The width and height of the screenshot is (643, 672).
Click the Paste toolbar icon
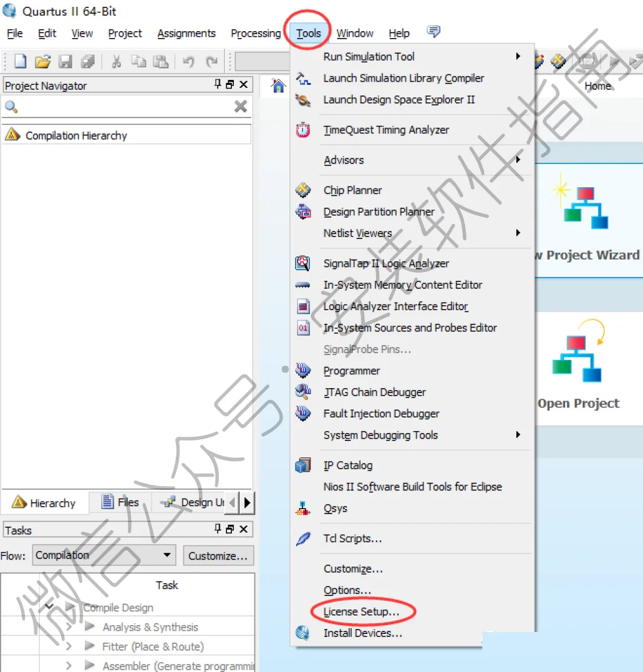point(161,62)
